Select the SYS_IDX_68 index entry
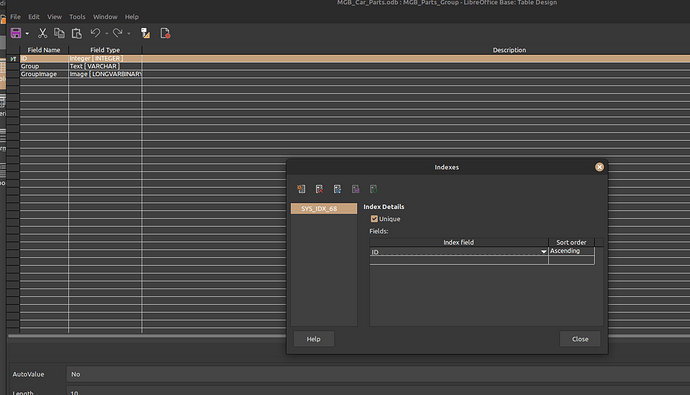Image resolution: width=690 pixels, height=395 pixels. pyautogui.click(x=324, y=208)
